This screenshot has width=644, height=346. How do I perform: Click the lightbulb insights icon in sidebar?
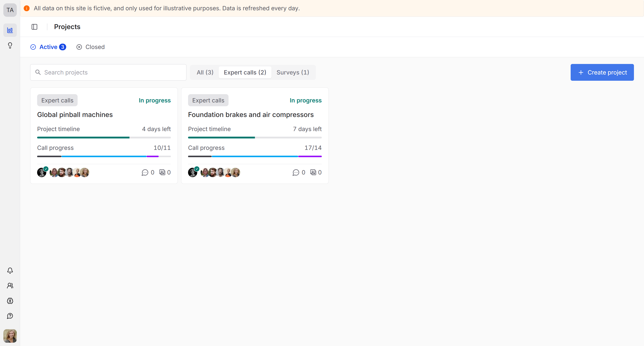coord(10,45)
